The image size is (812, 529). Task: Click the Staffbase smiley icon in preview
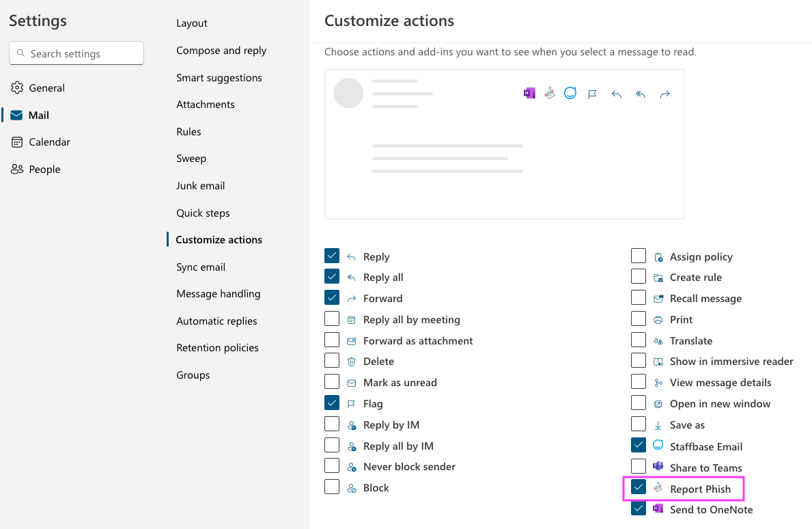tap(570, 94)
